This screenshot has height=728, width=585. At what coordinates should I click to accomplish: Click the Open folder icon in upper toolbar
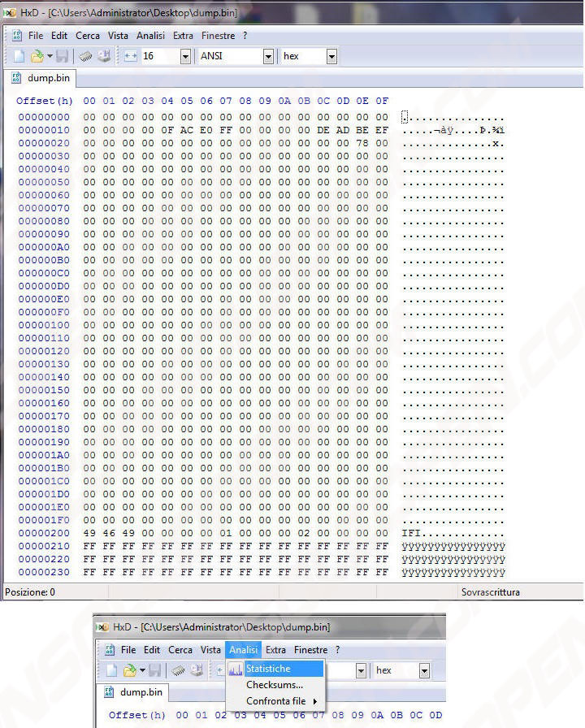37,56
